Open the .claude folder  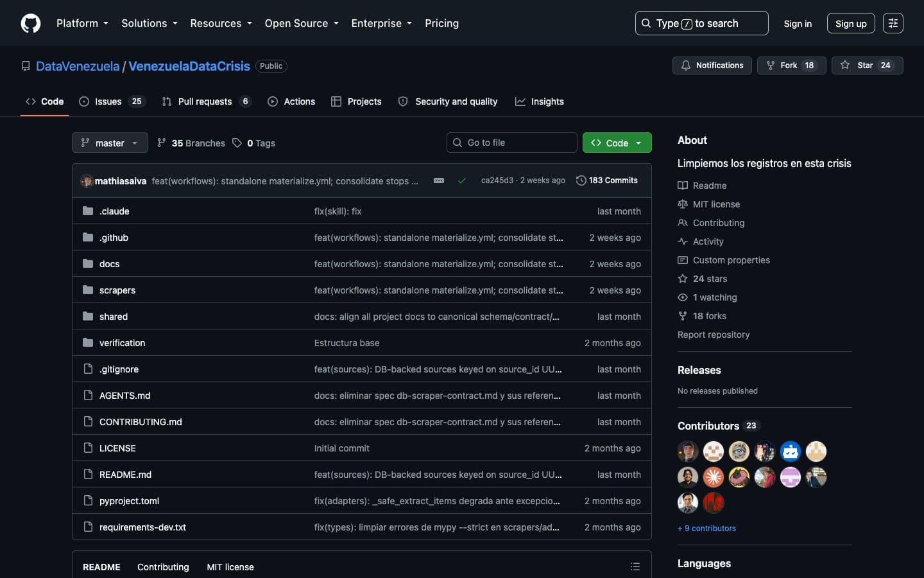pyautogui.click(x=114, y=211)
